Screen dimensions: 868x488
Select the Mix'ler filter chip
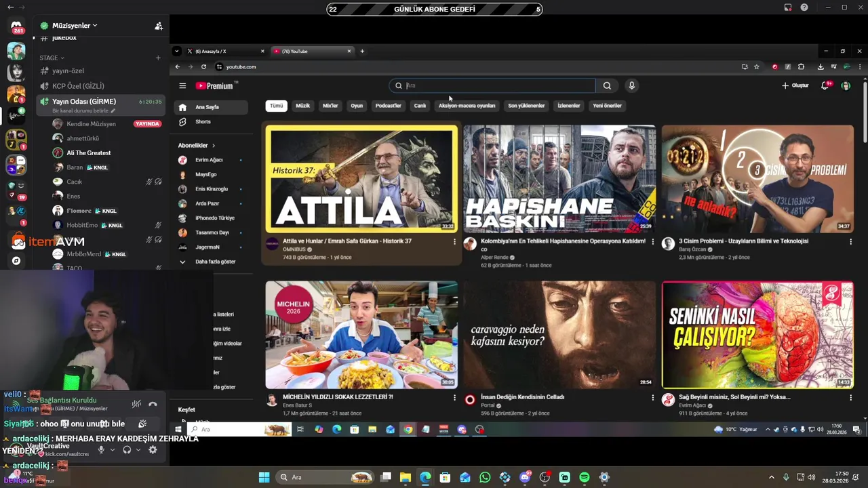[x=330, y=106]
